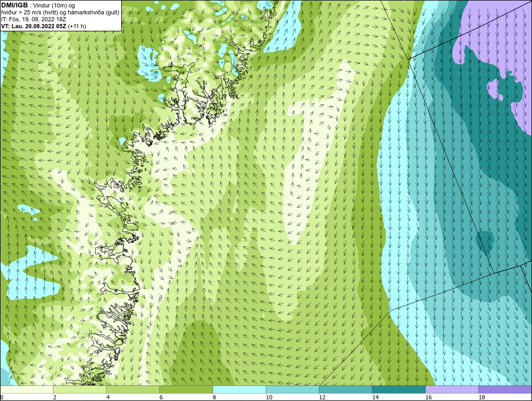The width and height of the screenshot is (532, 401).
Task: Click legend label '8'
Action: pyautogui.click(x=214, y=397)
